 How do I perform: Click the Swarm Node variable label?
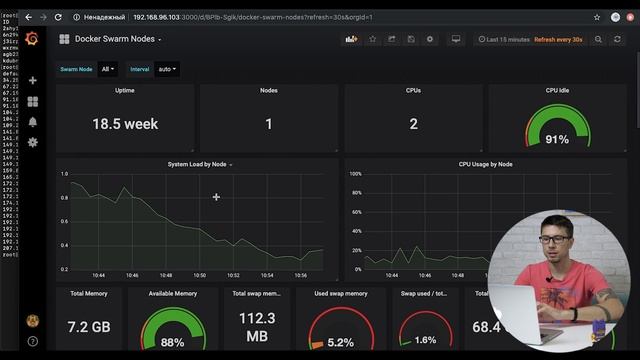tap(76, 69)
